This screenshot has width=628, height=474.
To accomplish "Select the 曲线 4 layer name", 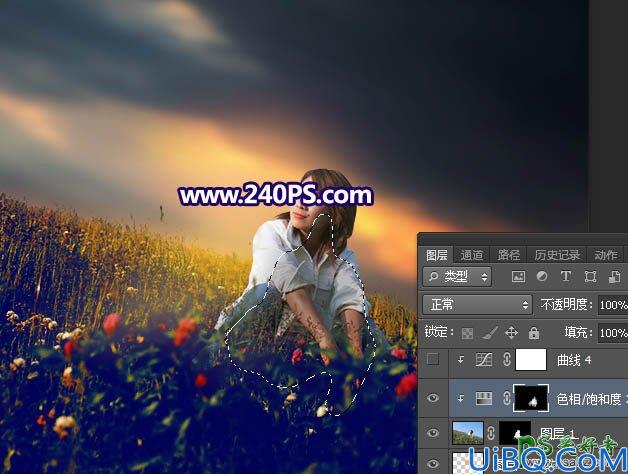I will 574,360.
